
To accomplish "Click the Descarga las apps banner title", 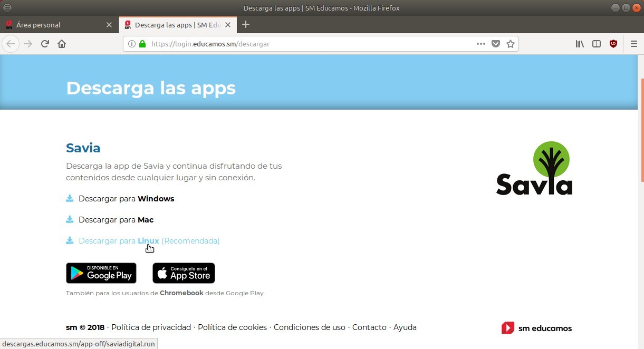I will click(x=151, y=88).
